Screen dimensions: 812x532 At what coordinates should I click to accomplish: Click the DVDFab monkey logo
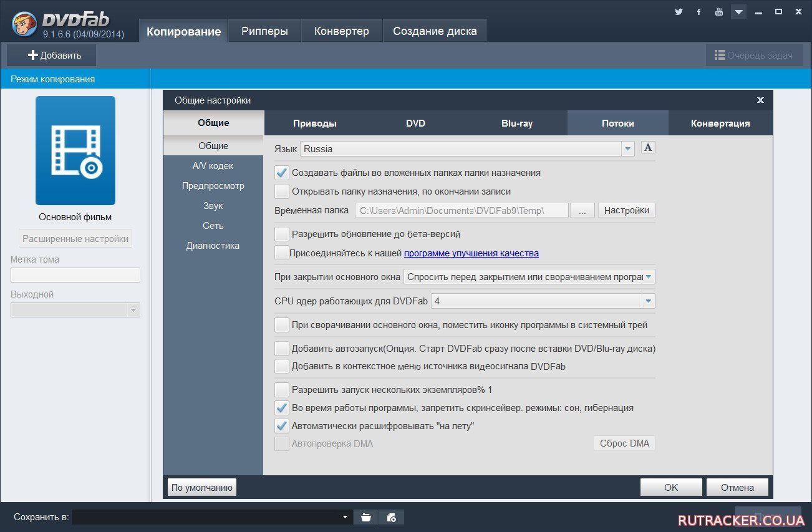tap(24, 24)
